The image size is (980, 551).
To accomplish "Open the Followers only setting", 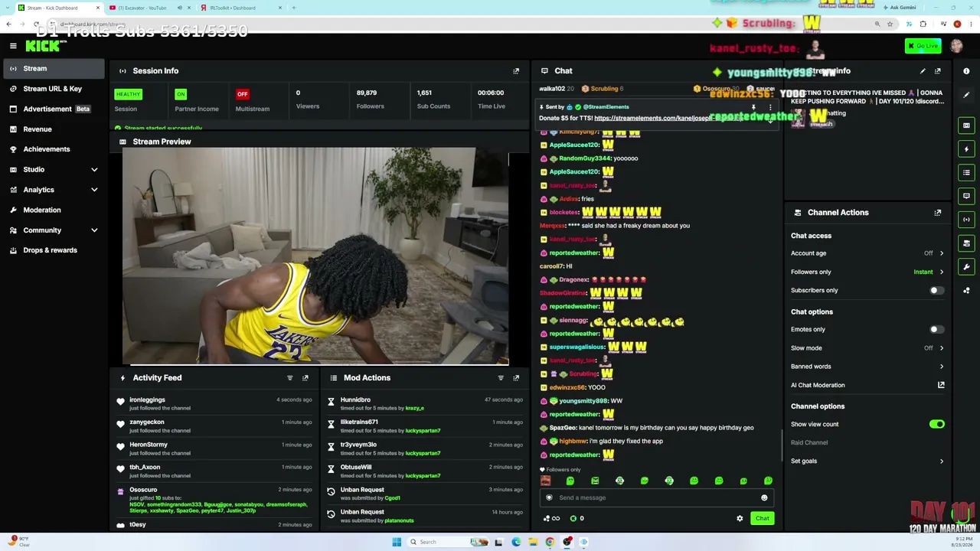I will pyautogui.click(x=867, y=272).
